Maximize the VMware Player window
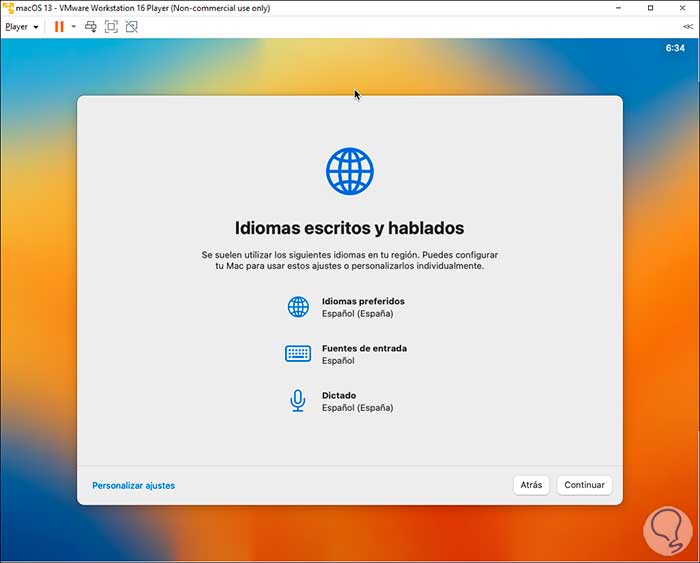 [650, 8]
